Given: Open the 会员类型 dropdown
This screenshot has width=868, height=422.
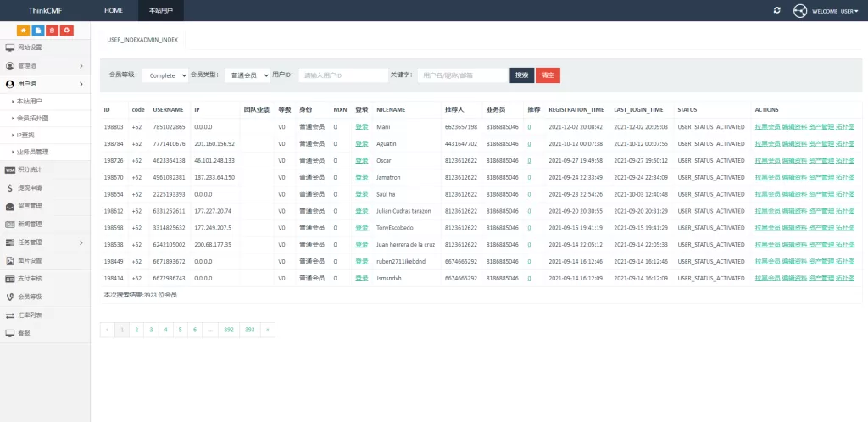Looking at the screenshot, I should coord(248,75).
